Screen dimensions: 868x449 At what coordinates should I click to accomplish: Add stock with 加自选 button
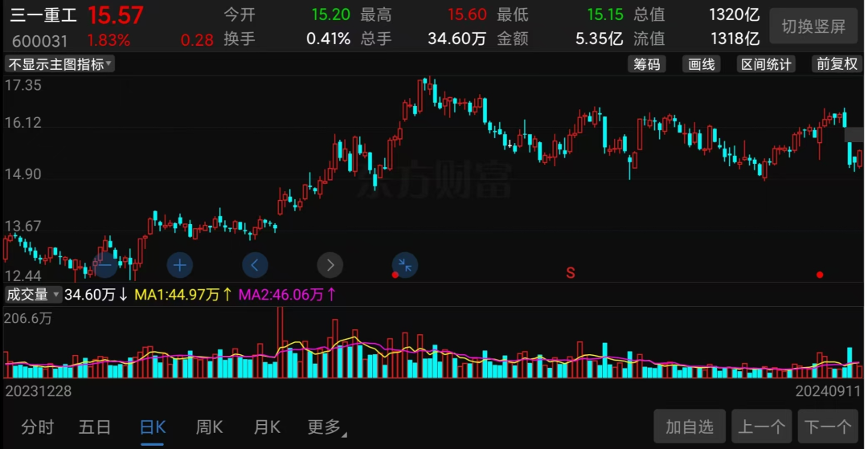click(x=690, y=427)
